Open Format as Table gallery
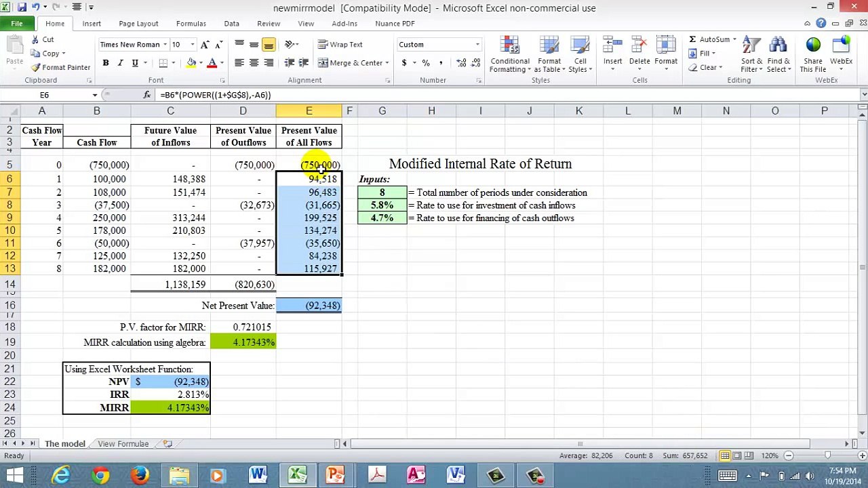The image size is (868, 488). [x=549, y=54]
